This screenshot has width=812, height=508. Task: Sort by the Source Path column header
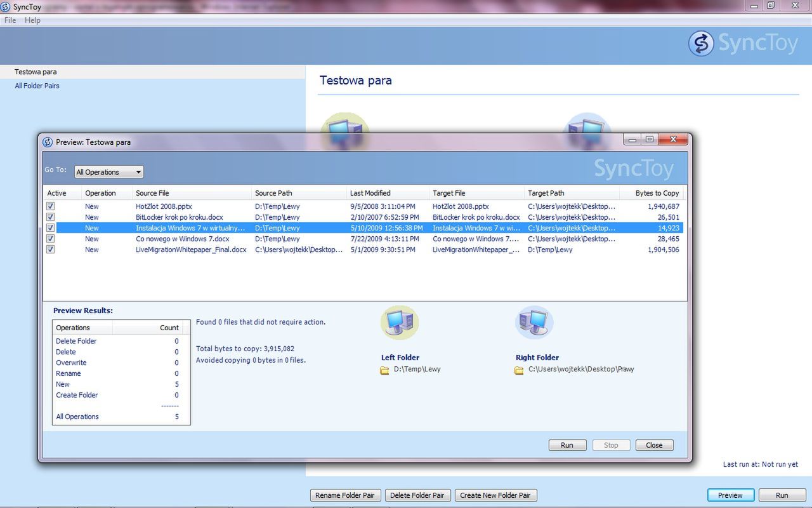pos(299,193)
